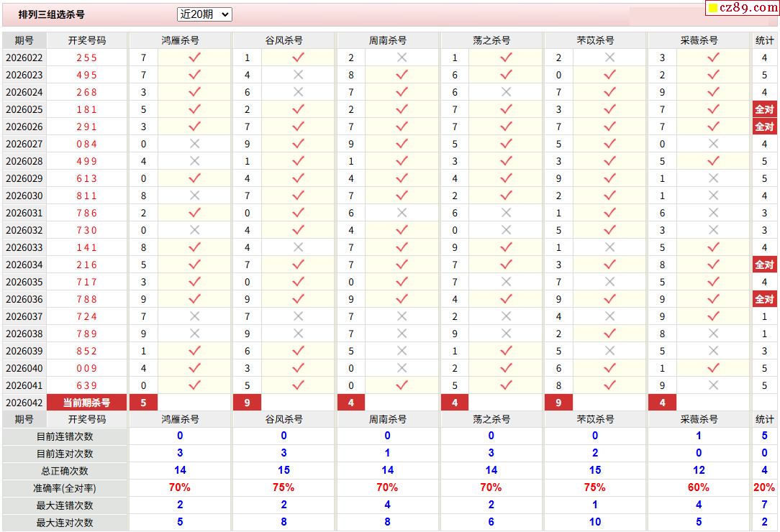Click the 最大连对次数 row label

tap(65, 523)
